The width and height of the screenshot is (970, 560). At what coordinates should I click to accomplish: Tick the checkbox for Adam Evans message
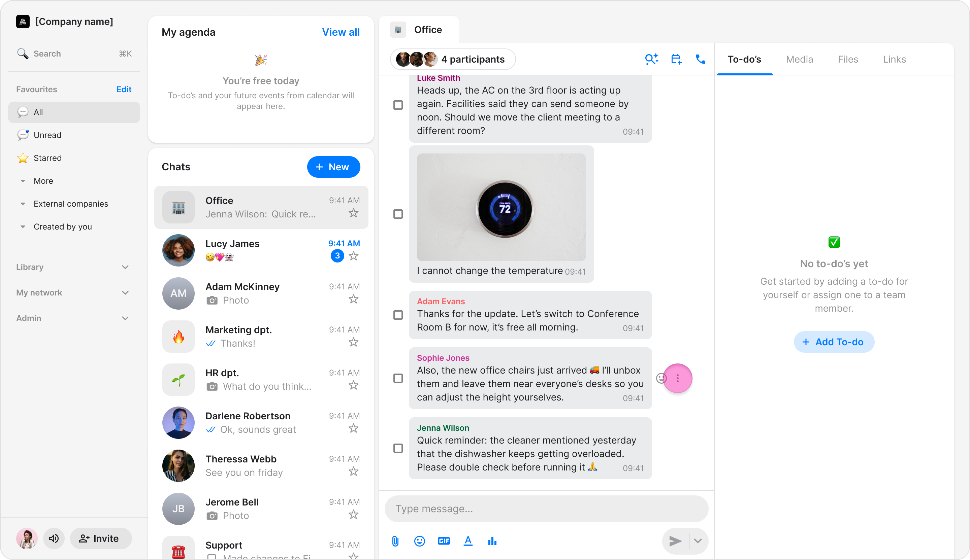point(398,315)
